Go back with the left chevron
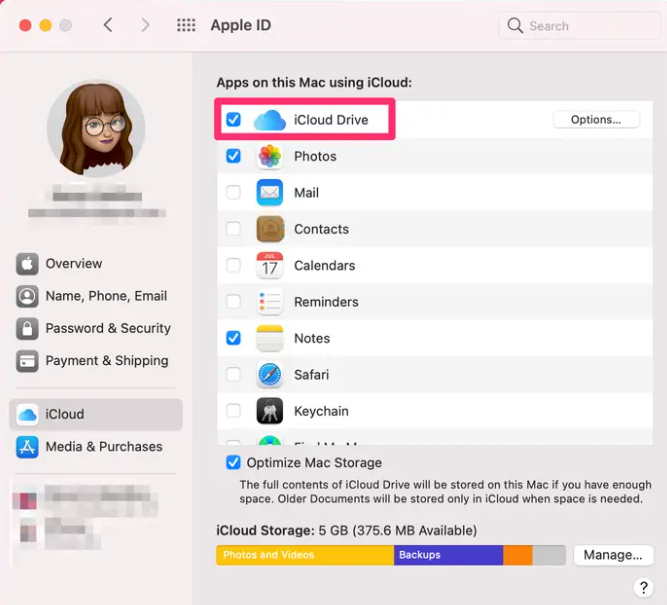 pos(108,25)
